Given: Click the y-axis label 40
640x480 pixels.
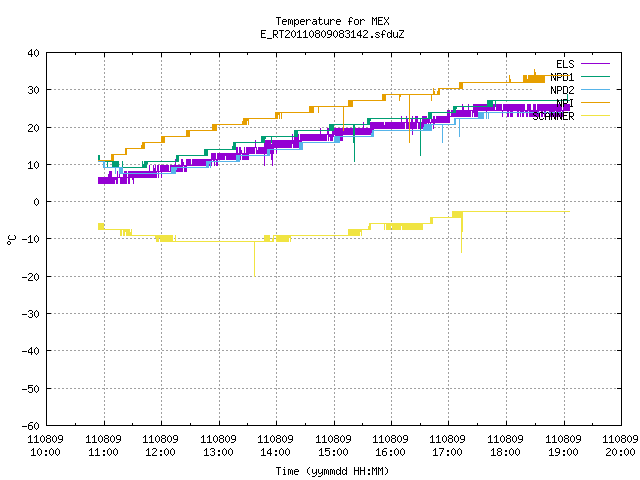Looking at the screenshot, I should pyautogui.click(x=33, y=53).
